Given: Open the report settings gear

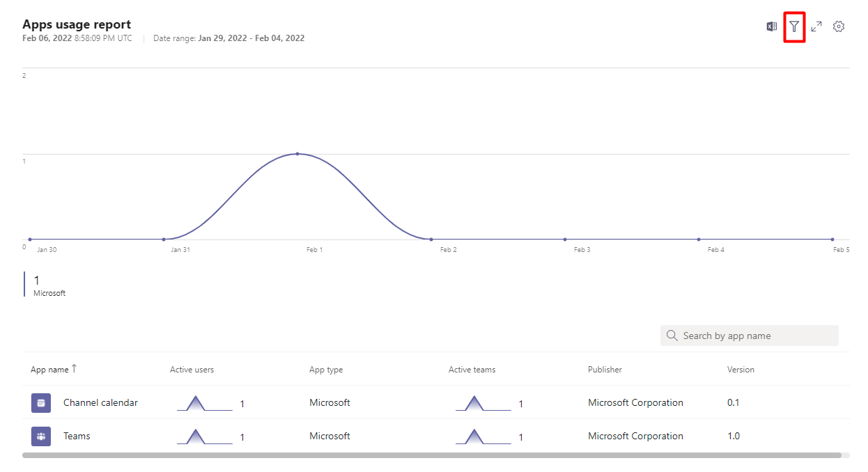Looking at the screenshot, I should pyautogui.click(x=839, y=26).
